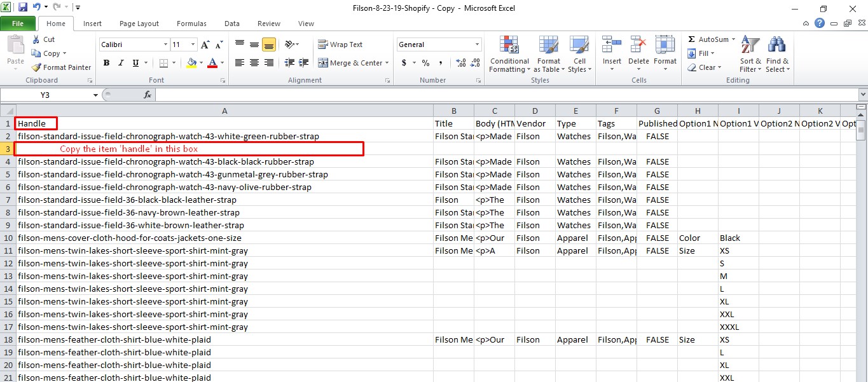The height and width of the screenshot is (382, 868).
Task: Open the Merge & Center dropdown arrow
Action: point(387,63)
